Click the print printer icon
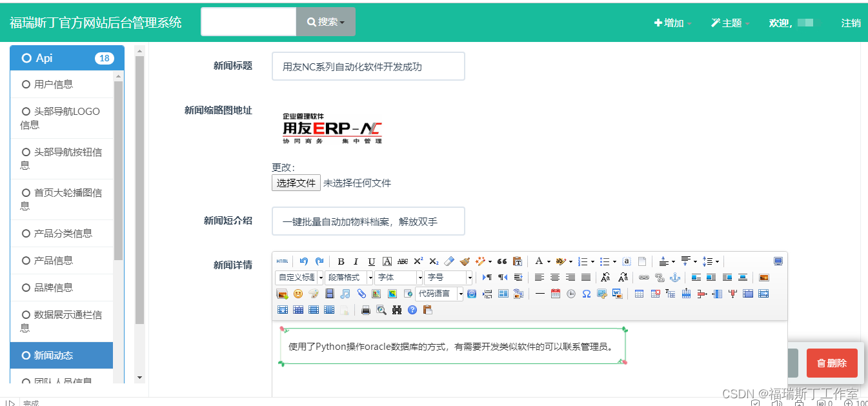 click(366, 310)
